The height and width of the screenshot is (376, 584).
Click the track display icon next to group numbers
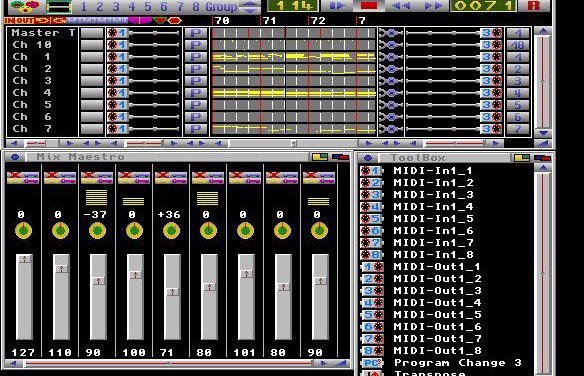[59, 6]
